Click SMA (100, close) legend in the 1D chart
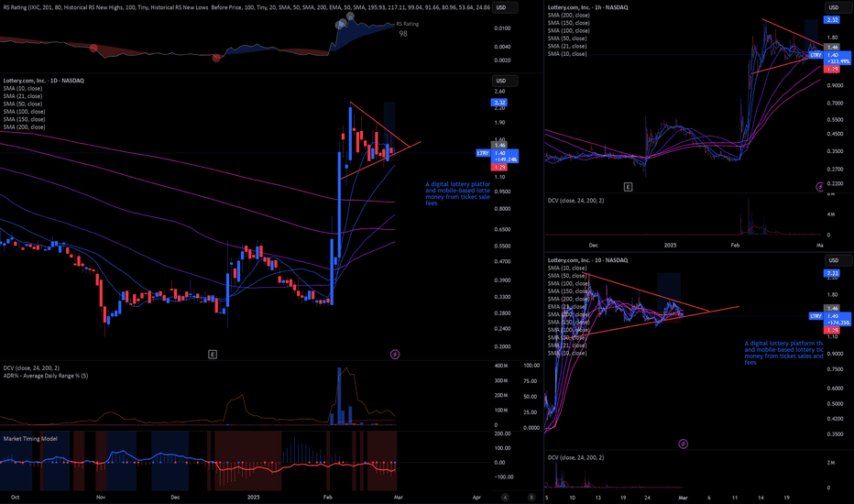Viewport: 854px width, 504px height. point(24,112)
